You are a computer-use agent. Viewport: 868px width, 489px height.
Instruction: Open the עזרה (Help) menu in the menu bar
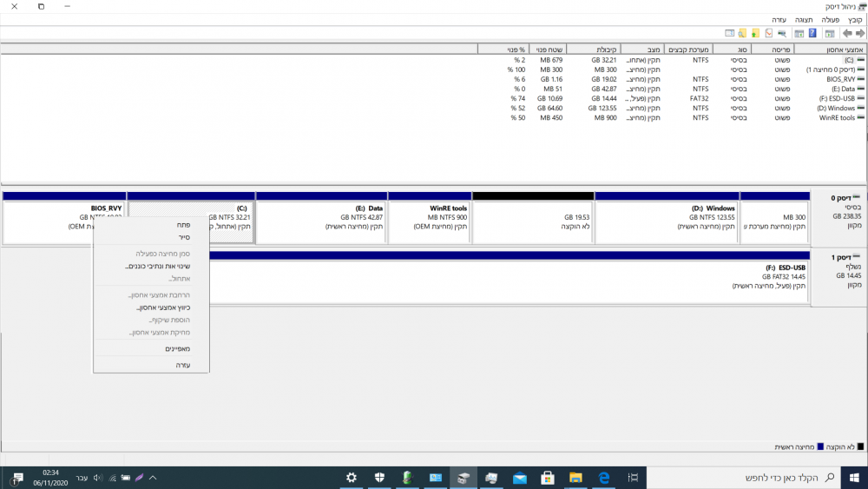pyautogui.click(x=779, y=20)
